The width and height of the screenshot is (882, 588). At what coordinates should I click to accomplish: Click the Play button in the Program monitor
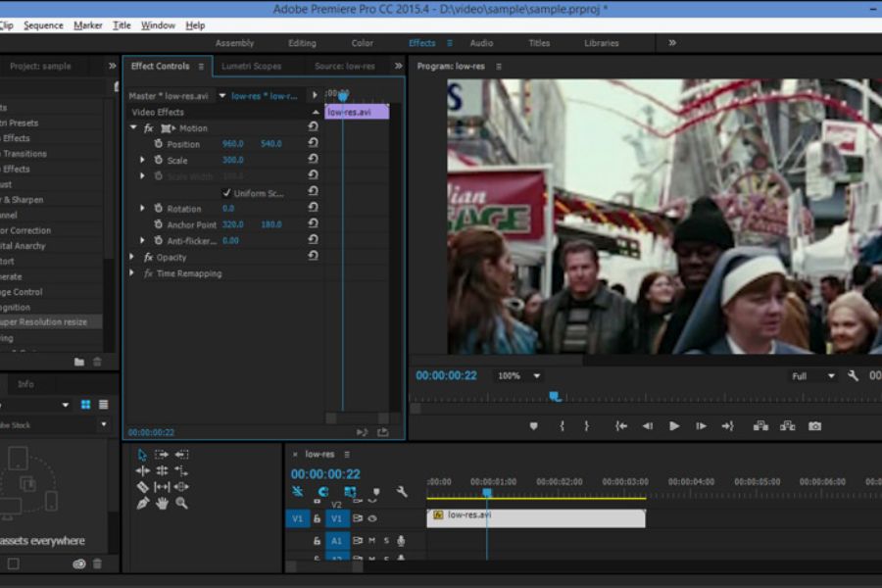[x=674, y=425]
